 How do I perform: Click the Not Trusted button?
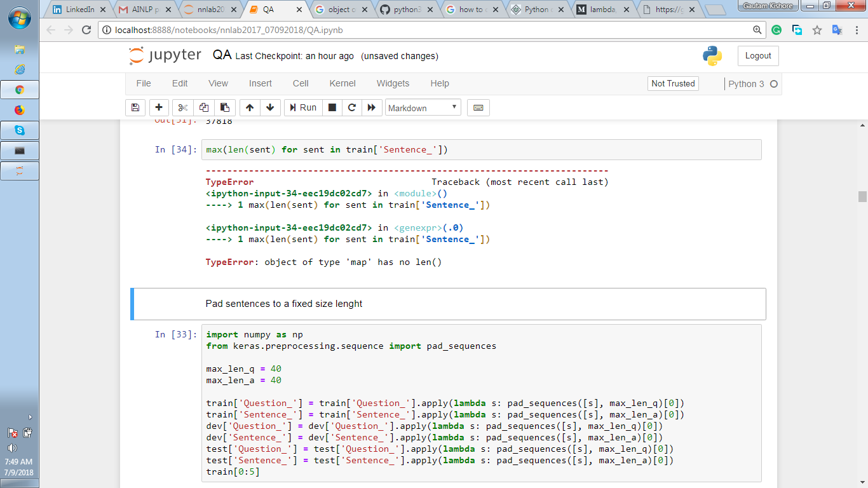point(673,83)
